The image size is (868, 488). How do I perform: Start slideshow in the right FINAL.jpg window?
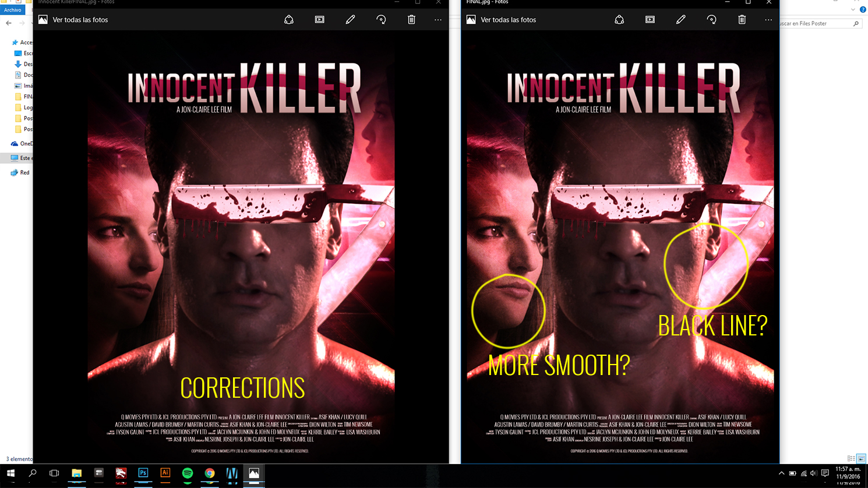[x=650, y=20]
